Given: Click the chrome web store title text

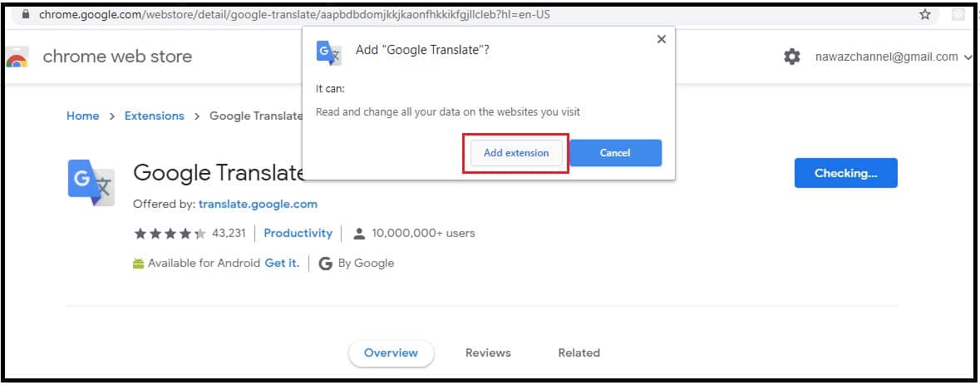Looking at the screenshot, I should (117, 57).
